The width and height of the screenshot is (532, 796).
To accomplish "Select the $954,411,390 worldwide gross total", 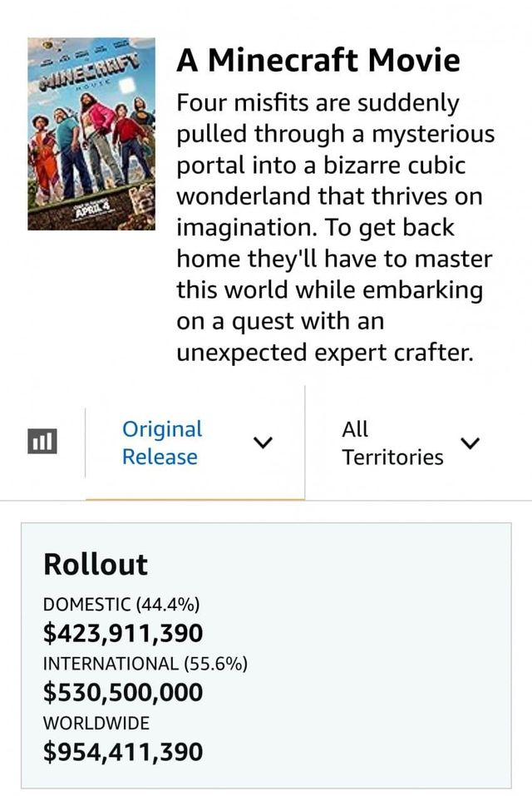I will coord(123,752).
